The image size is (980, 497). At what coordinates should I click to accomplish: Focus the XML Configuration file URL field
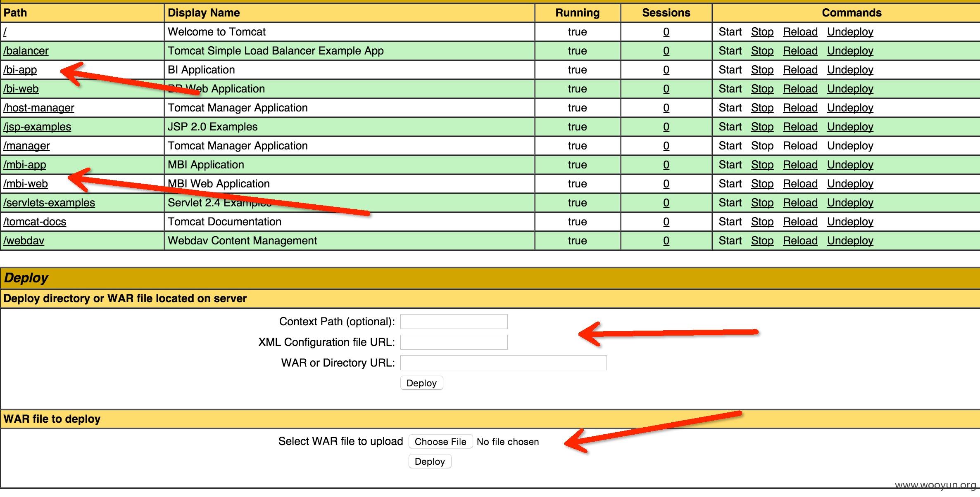(x=454, y=342)
